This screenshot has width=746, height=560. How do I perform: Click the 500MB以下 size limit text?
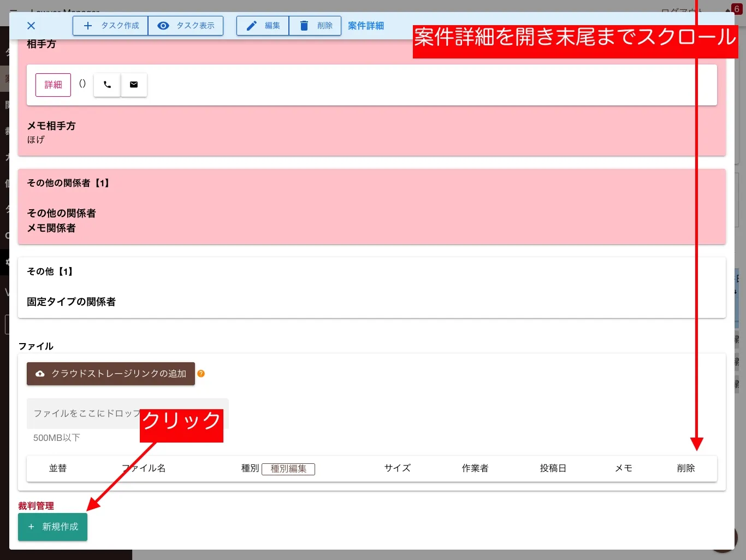pos(57,438)
